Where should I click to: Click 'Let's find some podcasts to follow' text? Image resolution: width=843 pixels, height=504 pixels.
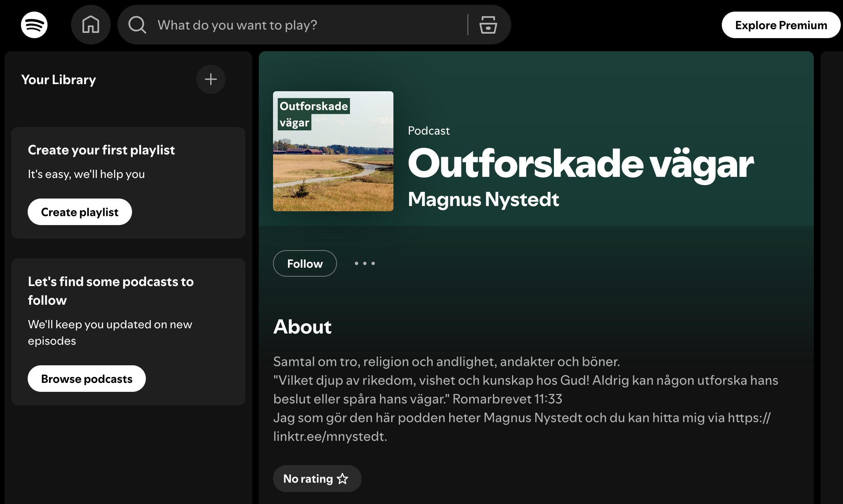pos(111,291)
